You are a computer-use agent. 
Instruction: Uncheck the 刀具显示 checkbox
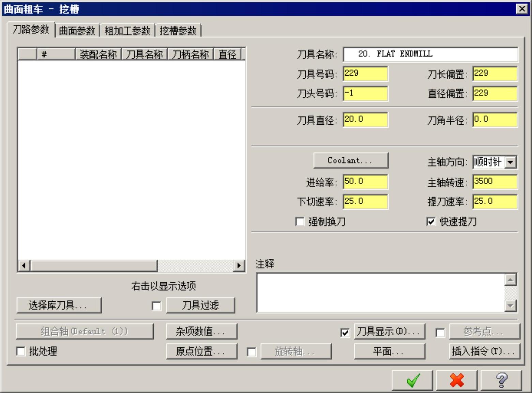click(345, 332)
